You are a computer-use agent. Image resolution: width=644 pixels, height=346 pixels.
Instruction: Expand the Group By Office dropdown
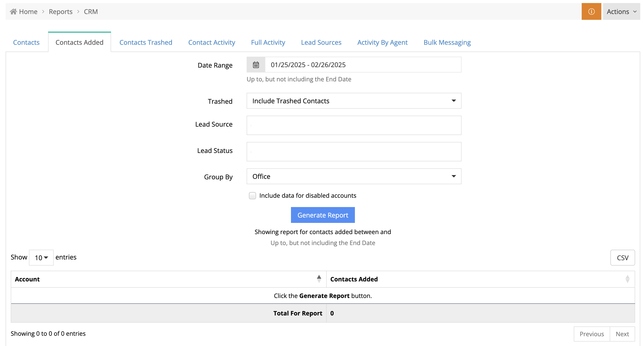353,176
